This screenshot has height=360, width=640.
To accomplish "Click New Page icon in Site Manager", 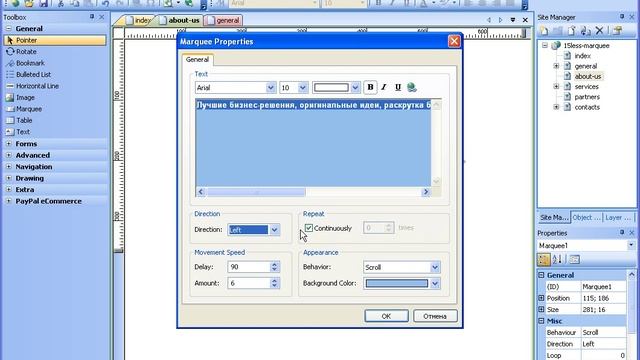I will [544, 31].
